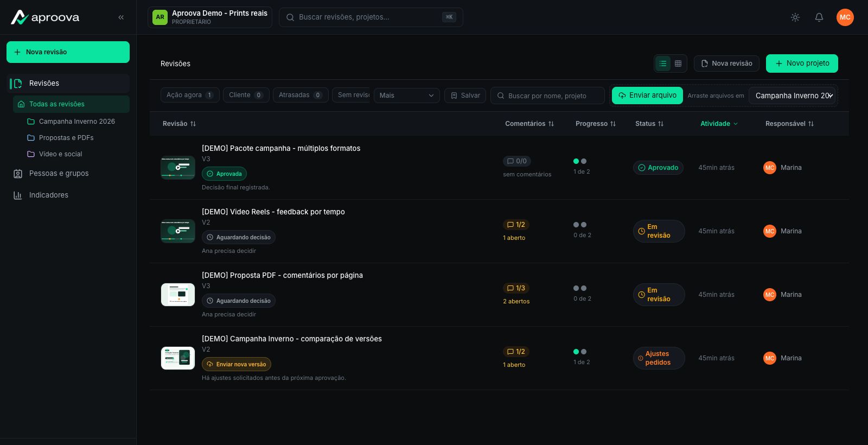Click progress dots for Vídeo Reels row
The height and width of the screenshot is (445, 868).
580,225
